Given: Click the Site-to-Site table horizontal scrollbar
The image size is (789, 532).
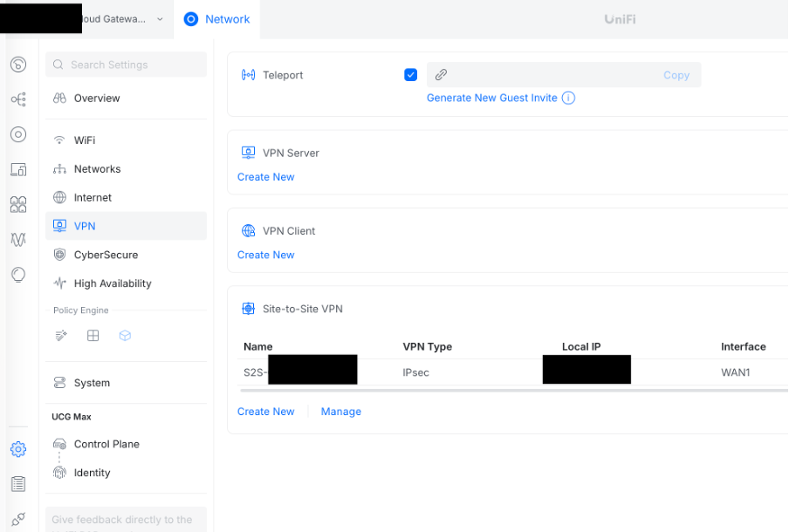Looking at the screenshot, I should [514, 390].
